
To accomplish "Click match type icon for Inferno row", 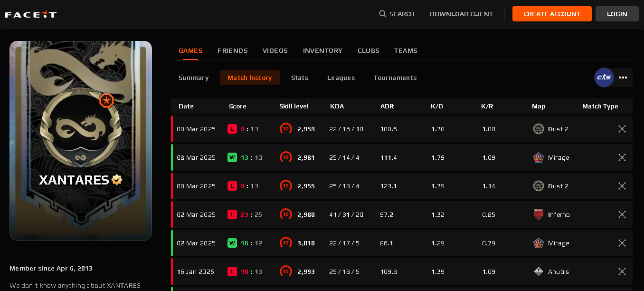I will point(622,214).
